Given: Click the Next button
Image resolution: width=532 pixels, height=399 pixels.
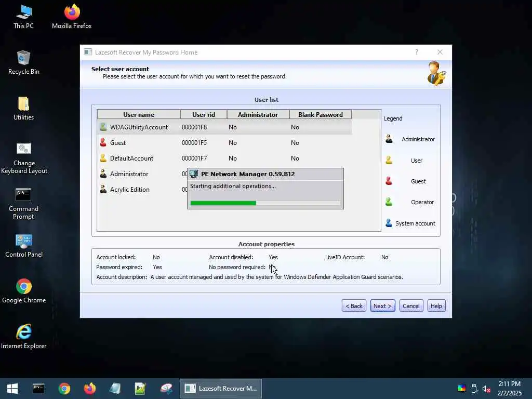Looking at the screenshot, I should pyautogui.click(x=383, y=306).
